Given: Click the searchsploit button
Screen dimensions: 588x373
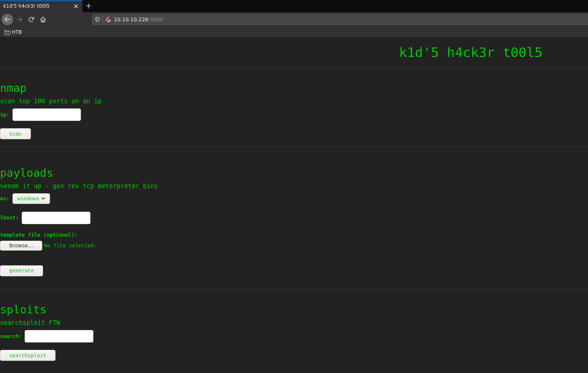Looking at the screenshot, I should point(28,355).
